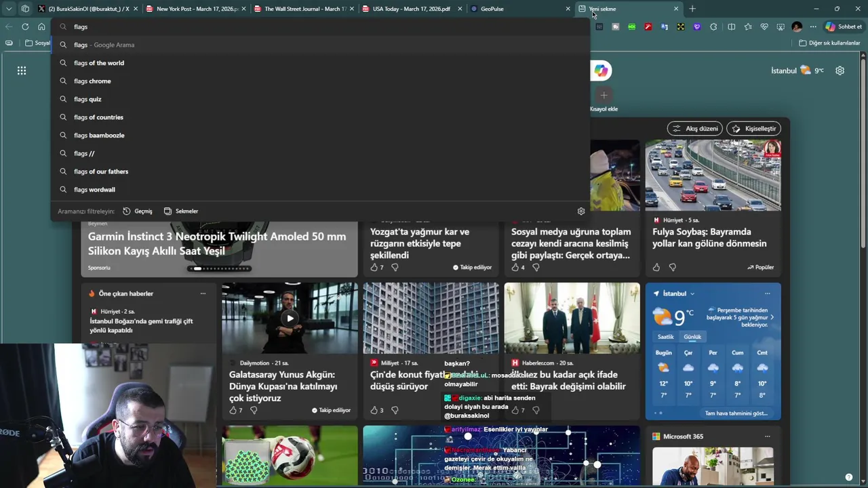Open Diğer sık kullanılanlar bookmarks folder
Screen dimensions: 868x488
pyautogui.click(x=829, y=43)
